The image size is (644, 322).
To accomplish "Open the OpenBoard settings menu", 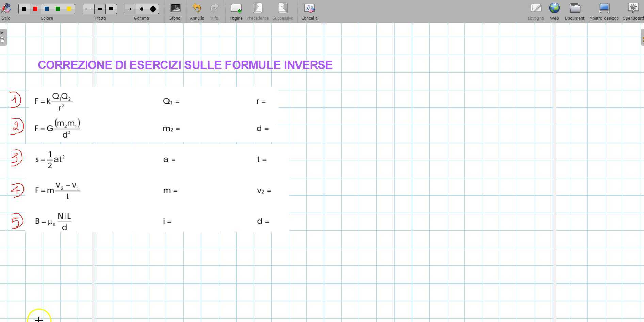I will click(x=633, y=9).
